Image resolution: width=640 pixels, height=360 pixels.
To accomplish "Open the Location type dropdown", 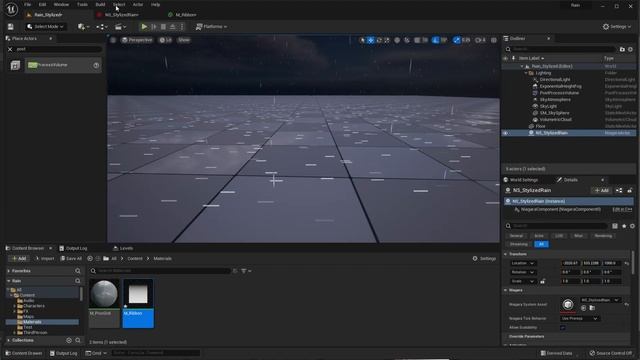I will point(523,263).
